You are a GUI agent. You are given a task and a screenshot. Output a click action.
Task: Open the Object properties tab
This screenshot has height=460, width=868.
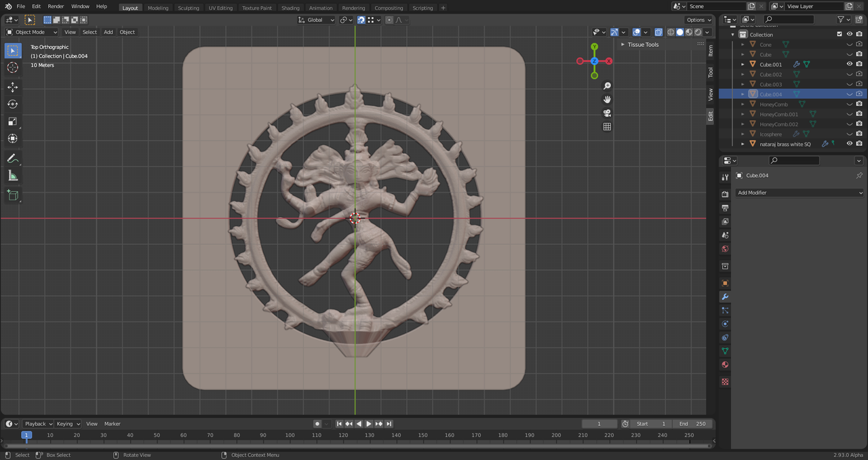(725, 283)
